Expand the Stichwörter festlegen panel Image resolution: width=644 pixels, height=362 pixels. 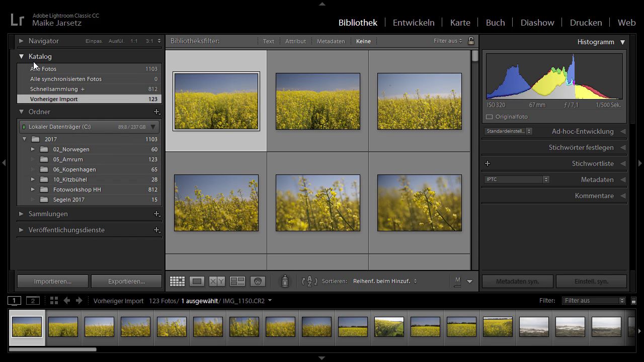623,147
